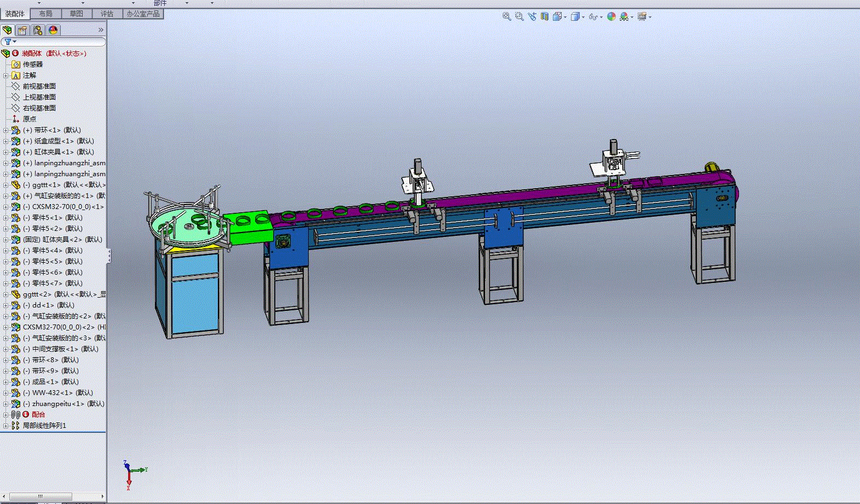
Task: Switch to the 评估 tab
Action: [107, 14]
